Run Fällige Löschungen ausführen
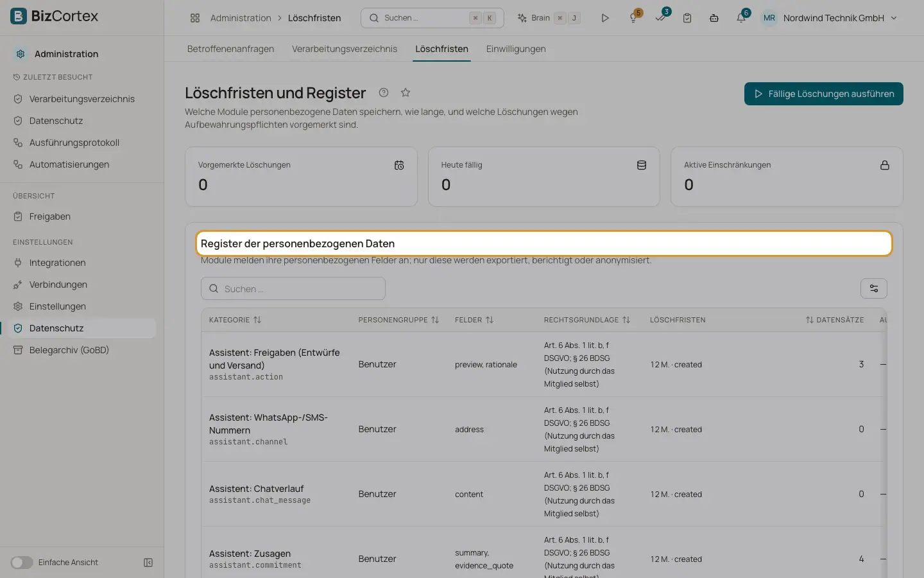The width and height of the screenshot is (924, 578). point(824,94)
